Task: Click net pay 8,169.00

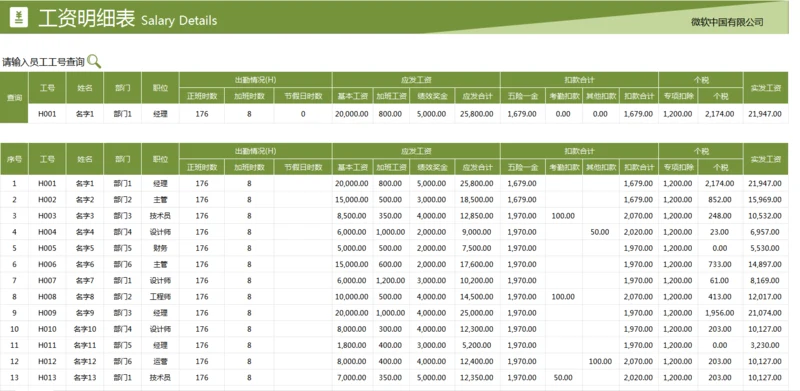Action: pos(765,281)
